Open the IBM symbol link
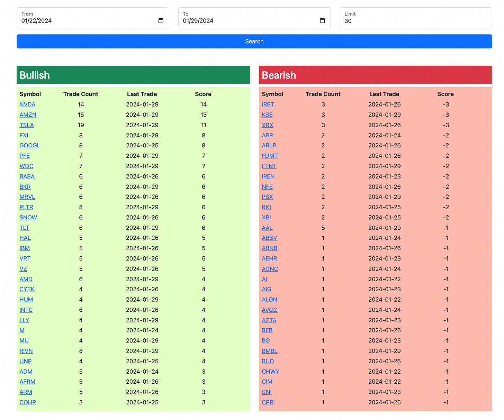The image size is (504, 420). point(25,248)
